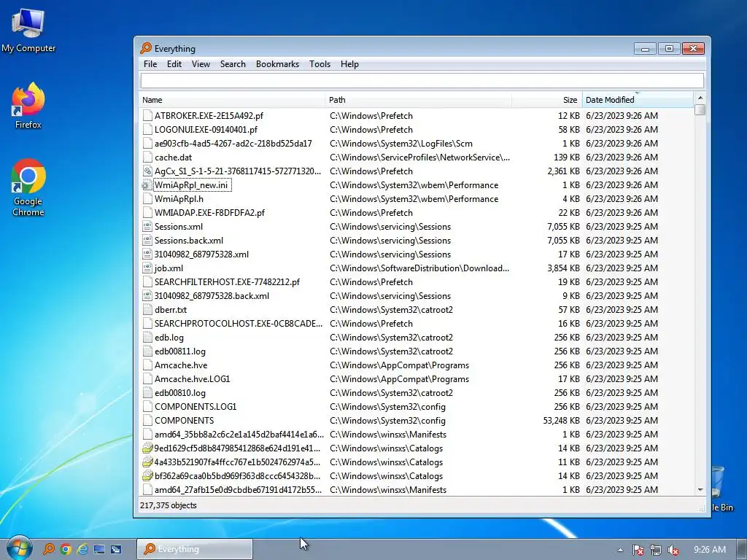The image size is (747, 560).
Task: Click the catalog icon of bf362a69caa0b5bd969f363d8ccc6454328b
Action: pos(147,475)
